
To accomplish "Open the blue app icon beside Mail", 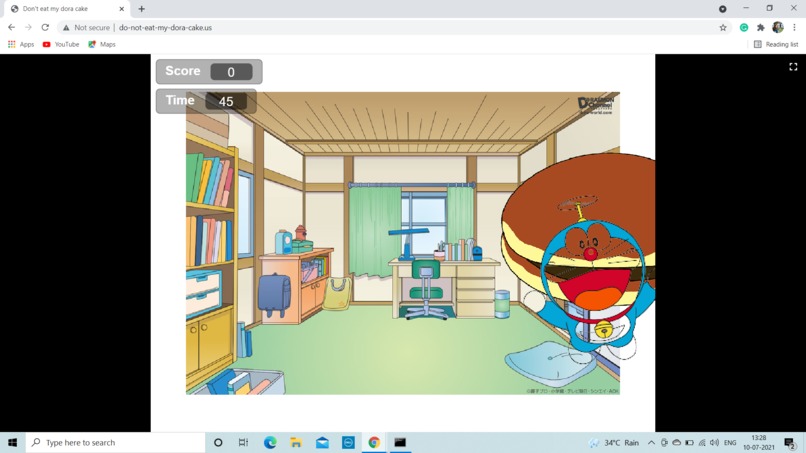I will (348, 442).
